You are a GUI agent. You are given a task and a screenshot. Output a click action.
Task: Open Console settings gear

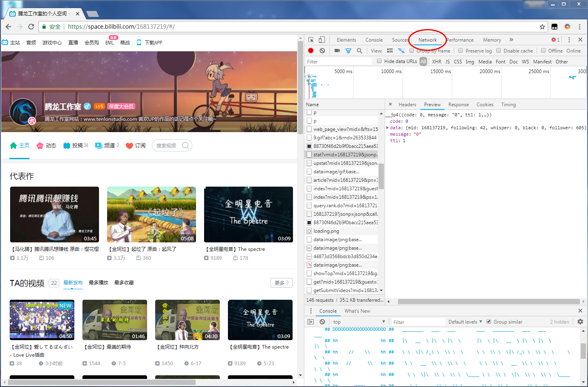[x=580, y=322]
